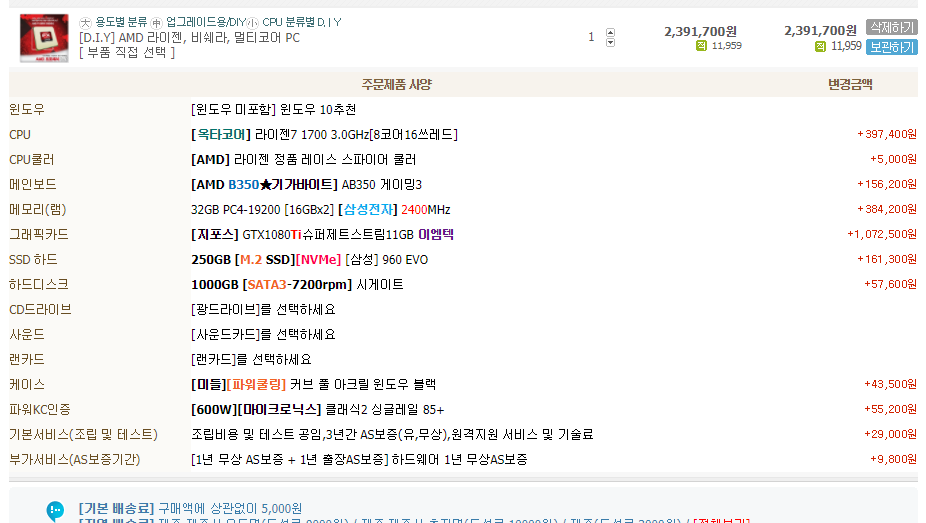926x523 pixels.
Task: Decrease quantity with the down arrow
Action: 611,43
